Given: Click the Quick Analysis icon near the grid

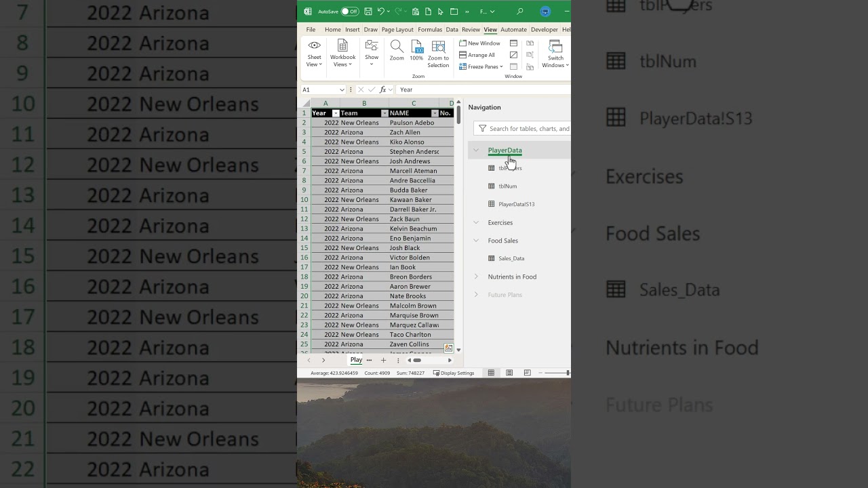Looking at the screenshot, I should 448,348.
